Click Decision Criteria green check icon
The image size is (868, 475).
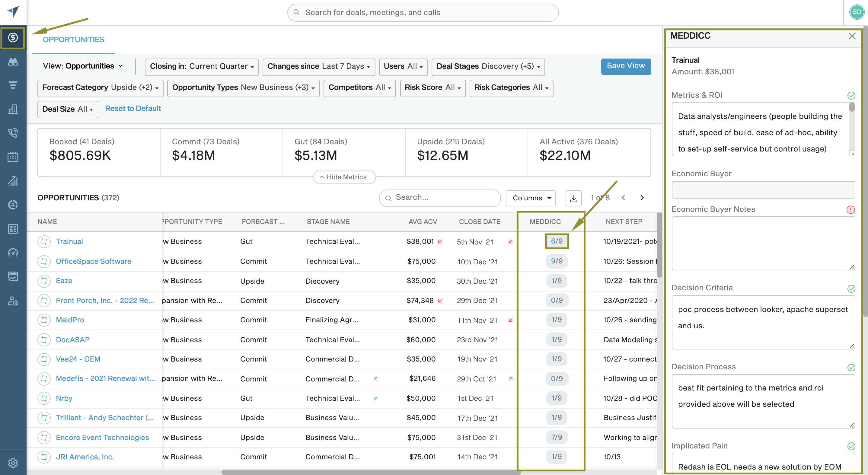[851, 289]
